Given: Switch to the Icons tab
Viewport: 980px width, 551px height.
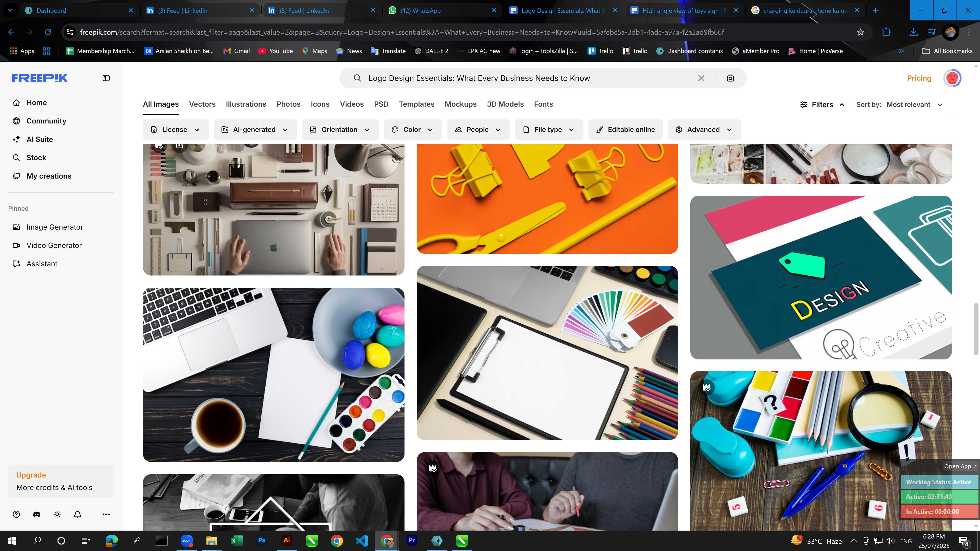Looking at the screenshot, I should (320, 104).
